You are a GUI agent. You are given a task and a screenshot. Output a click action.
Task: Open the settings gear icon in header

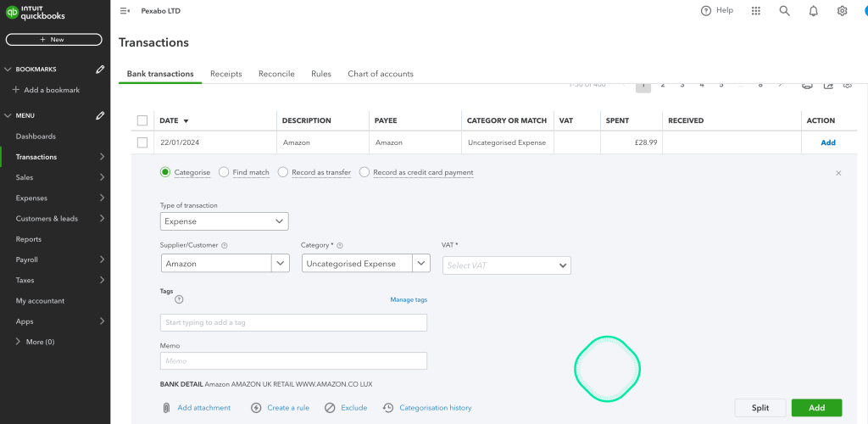[x=842, y=11]
